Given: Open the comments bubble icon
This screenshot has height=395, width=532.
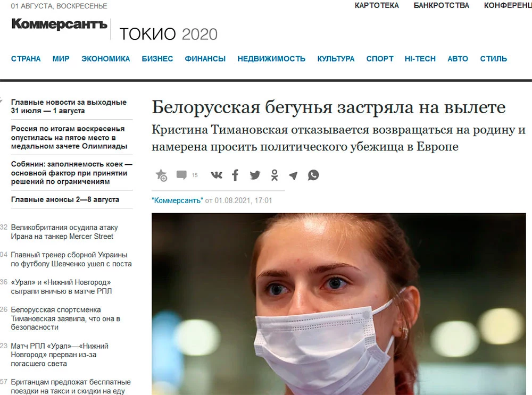Looking at the screenshot, I should click(x=181, y=175).
